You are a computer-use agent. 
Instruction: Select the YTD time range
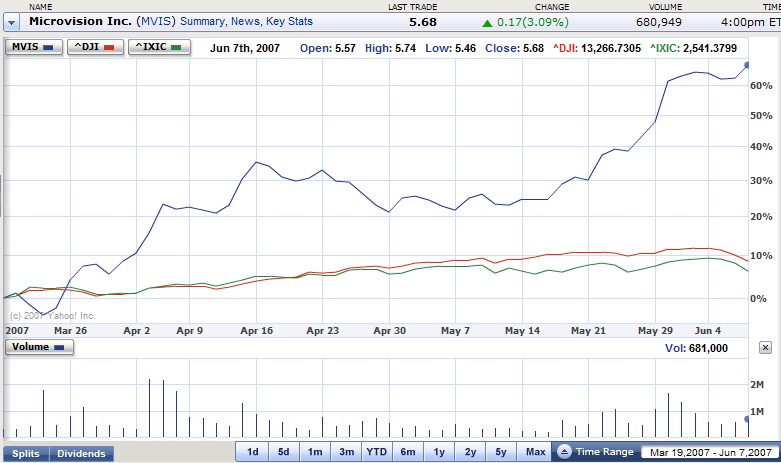(x=377, y=452)
